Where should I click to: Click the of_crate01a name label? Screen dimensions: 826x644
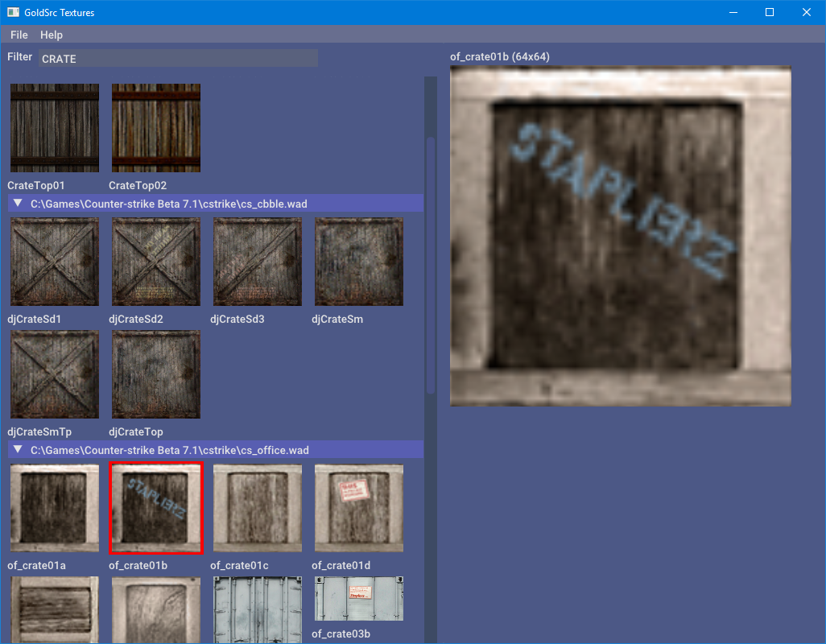click(x=36, y=566)
